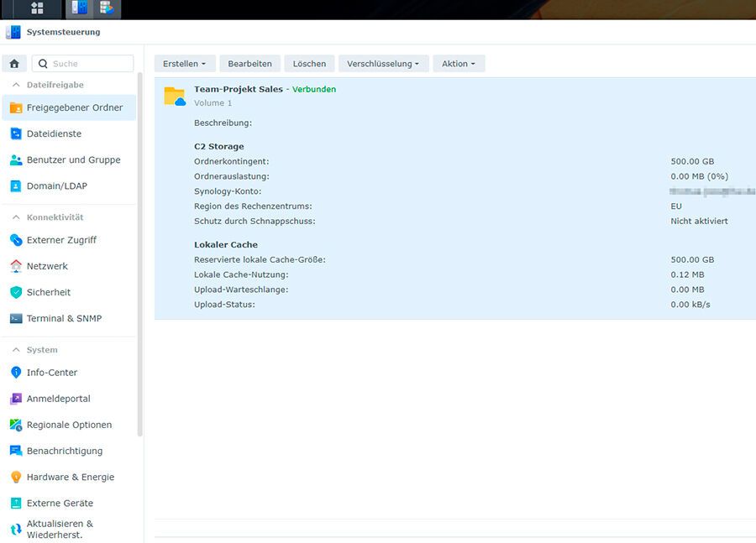Open the Sicherheit shield icon

tap(16, 292)
